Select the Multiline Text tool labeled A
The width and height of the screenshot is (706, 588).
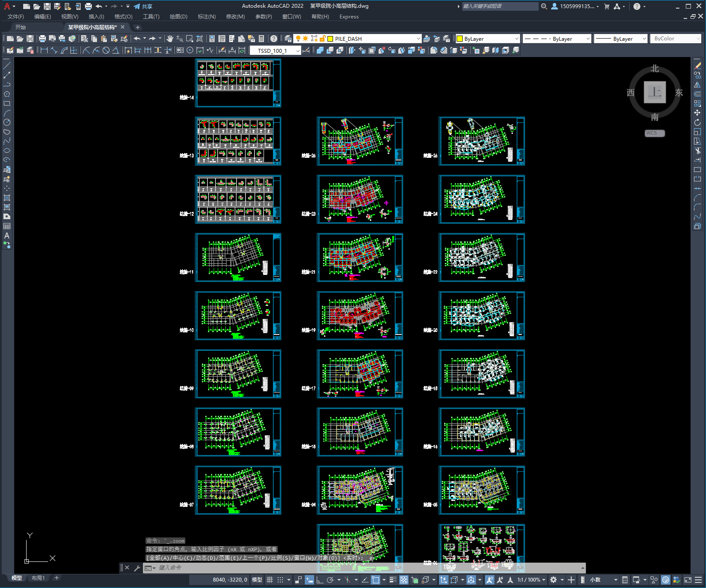(7, 235)
